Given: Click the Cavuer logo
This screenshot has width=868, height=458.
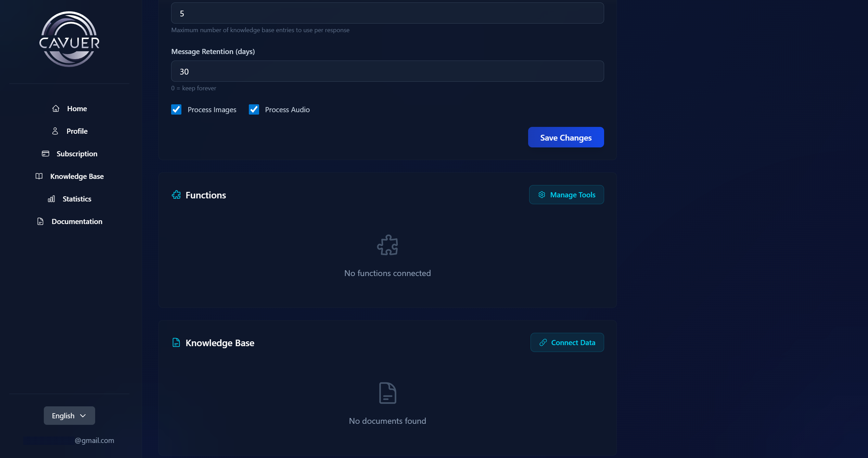Looking at the screenshot, I should pos(69,39).
